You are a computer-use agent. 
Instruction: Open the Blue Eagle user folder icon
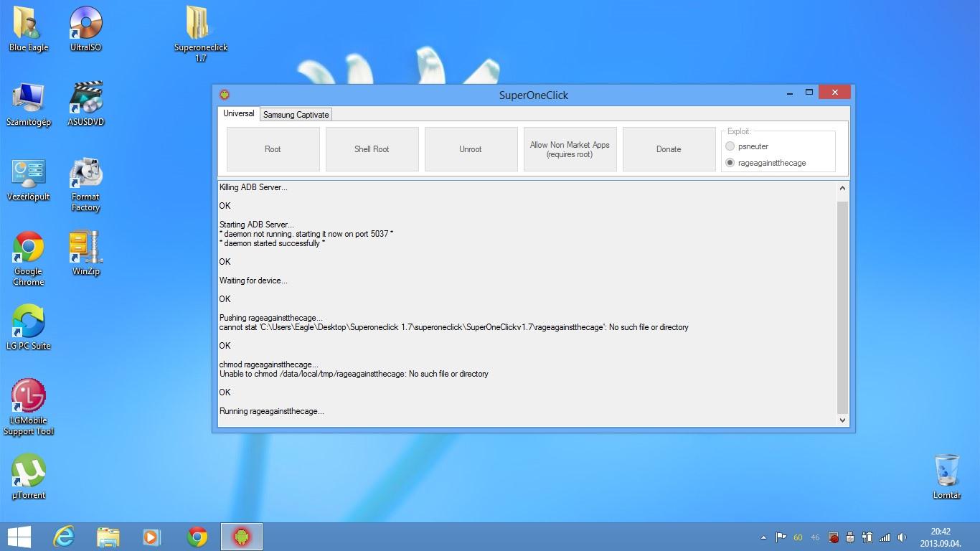pos(29,29)
